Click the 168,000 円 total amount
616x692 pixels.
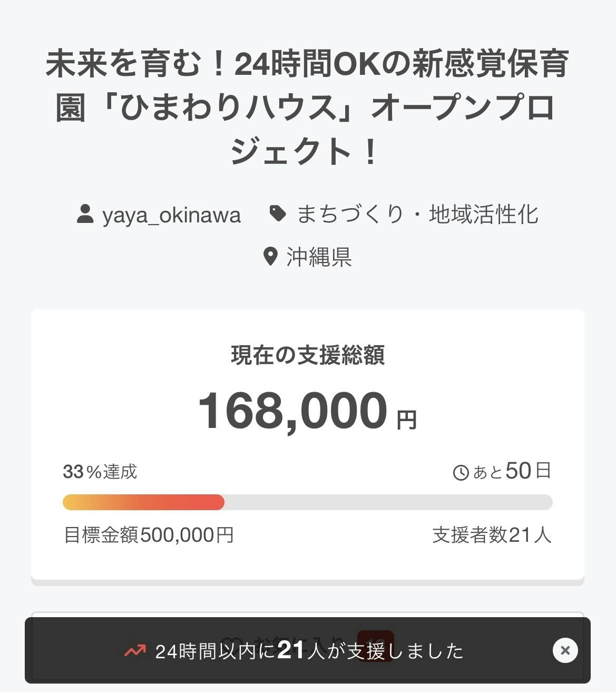293,412
